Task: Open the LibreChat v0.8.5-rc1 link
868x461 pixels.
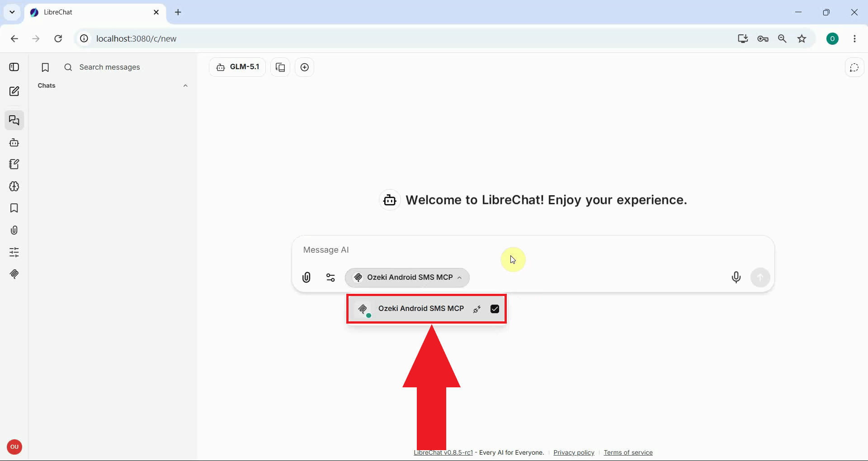Action: click(x=443, y=452)
